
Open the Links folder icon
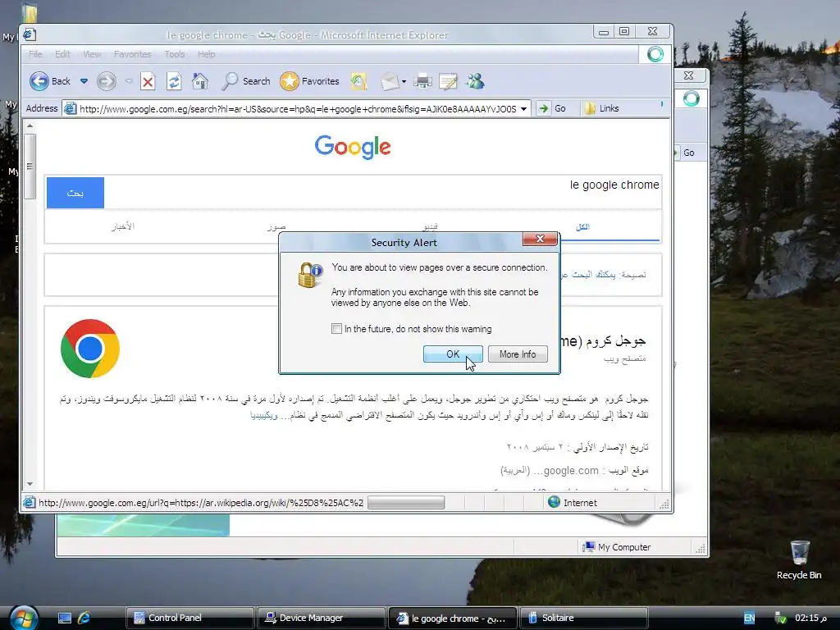590,108
